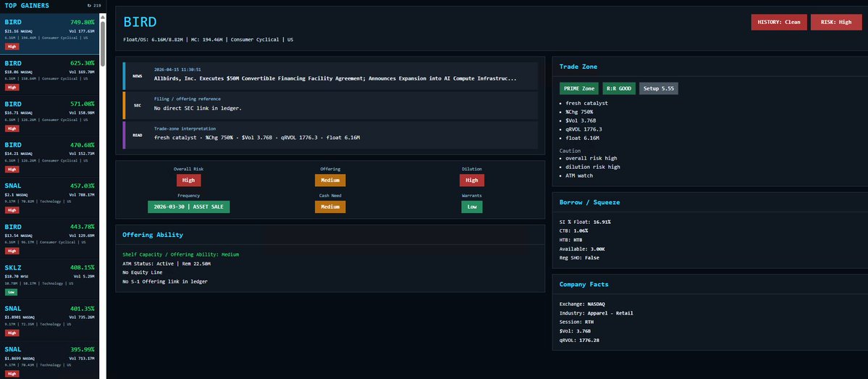The width and height of the screenshot is (868, 379).
Task: Click the PRIME Zone tag
Action: click(579, 88)
